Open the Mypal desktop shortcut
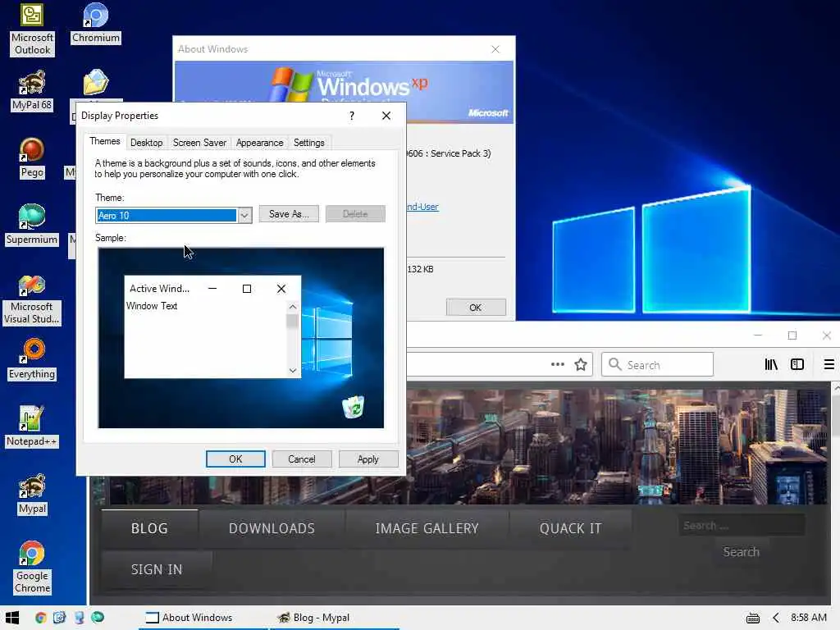 (x=32, y=494)
